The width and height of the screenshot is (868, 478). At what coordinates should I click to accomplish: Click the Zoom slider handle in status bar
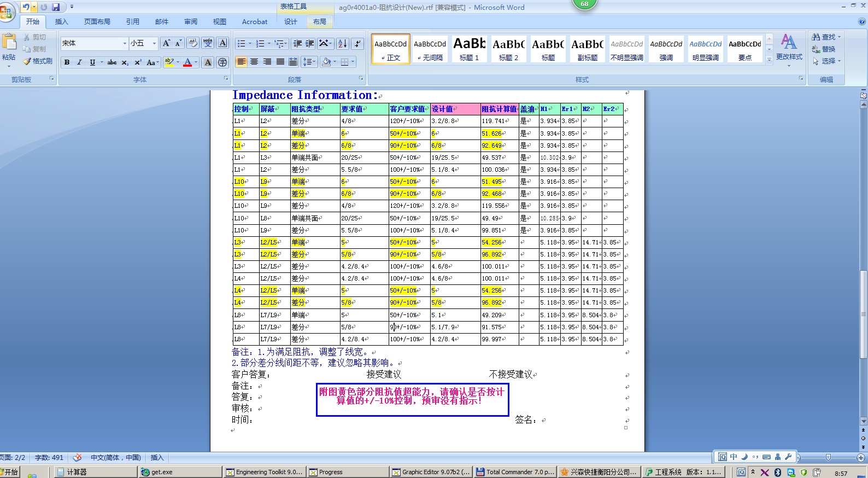[x=828, y=457]
